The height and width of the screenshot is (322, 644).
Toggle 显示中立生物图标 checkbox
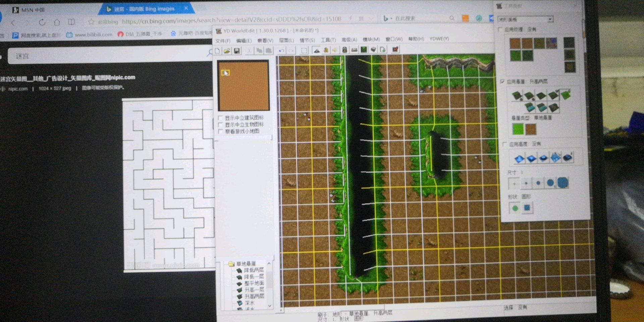(x=220, y=124)
